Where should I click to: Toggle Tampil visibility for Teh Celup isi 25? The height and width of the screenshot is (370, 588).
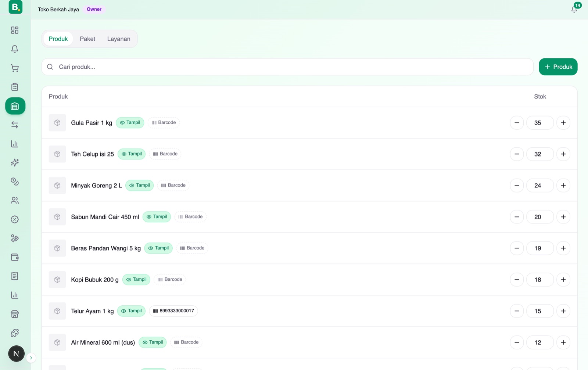click(132, 154)
